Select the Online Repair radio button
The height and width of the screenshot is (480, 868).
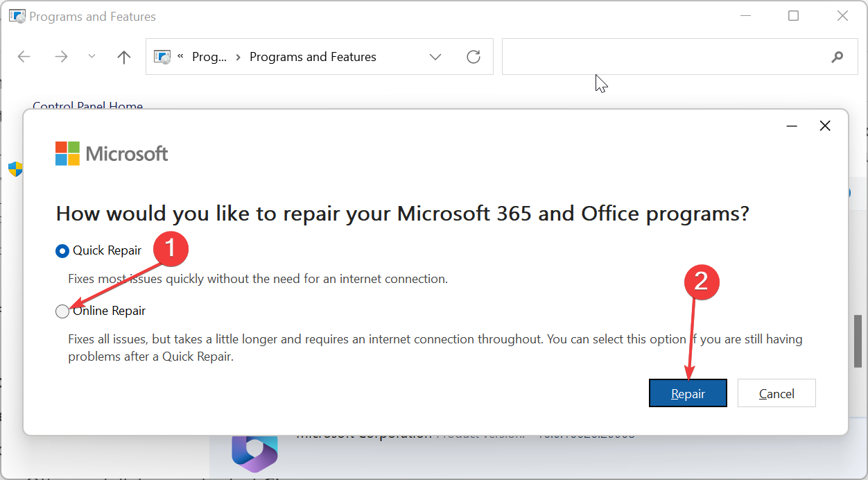(x=62, y=311)
